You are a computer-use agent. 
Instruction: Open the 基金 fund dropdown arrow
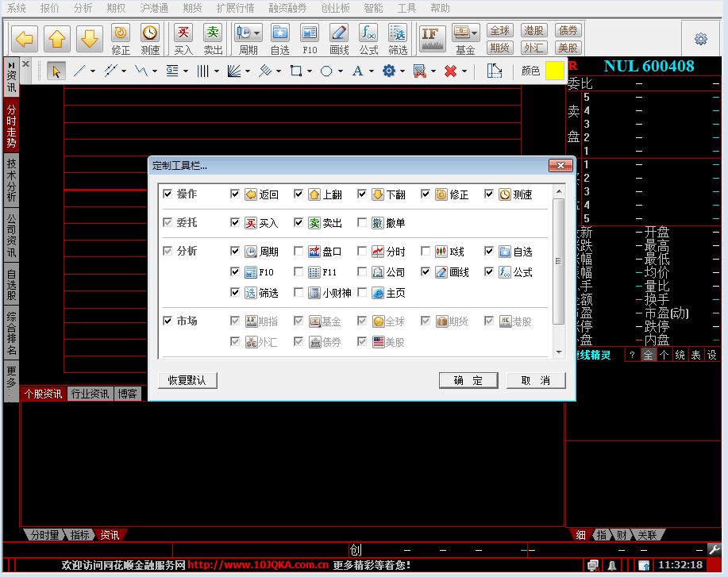tap(475, 33)
